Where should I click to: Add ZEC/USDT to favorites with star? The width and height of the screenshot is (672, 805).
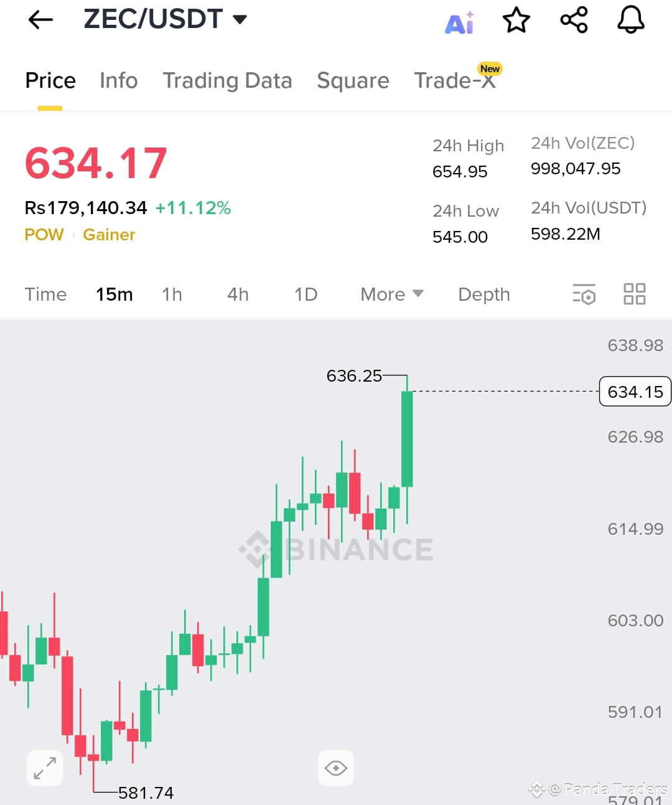coord(516,20)
